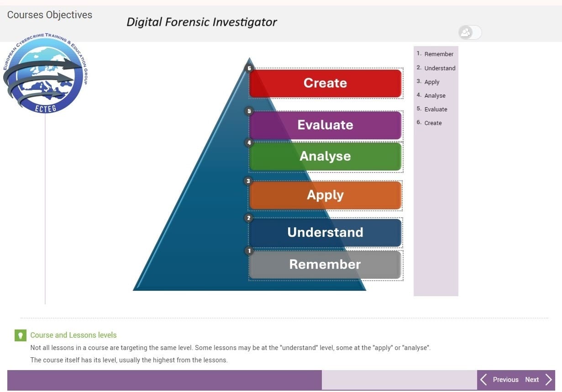This screenshot has width=562, height=392.
Task: Select the number 4 marker beside Analyse
Action: tap(249, 143)
